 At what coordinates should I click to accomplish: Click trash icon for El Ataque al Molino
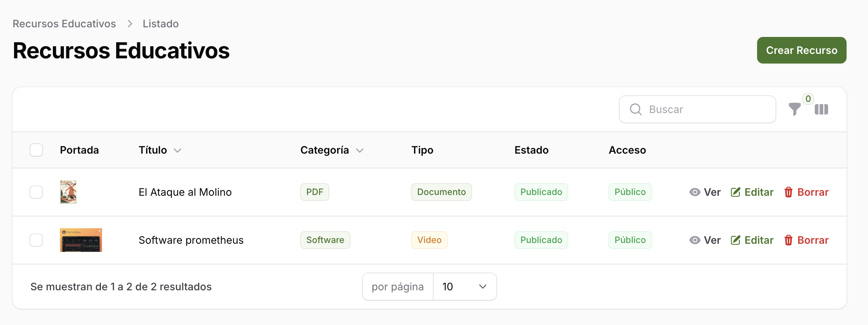click(x=788, y=192)
